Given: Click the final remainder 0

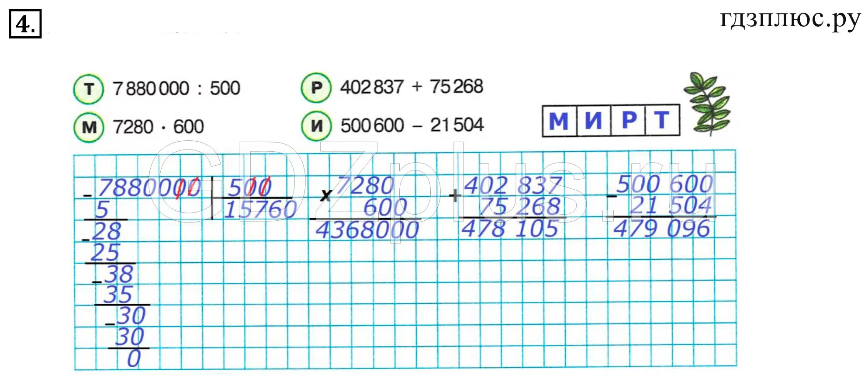Looking at the screenshot, I should tap(134, 358).
